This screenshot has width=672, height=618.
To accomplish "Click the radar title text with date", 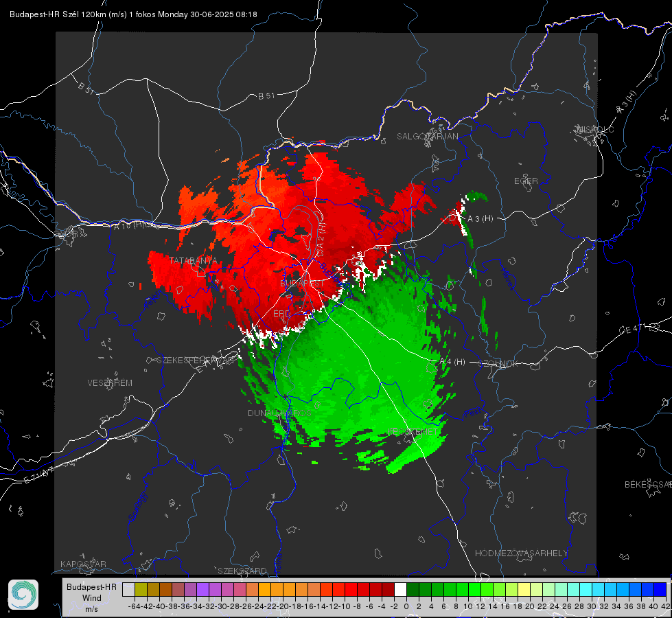I will click(133, 14).
